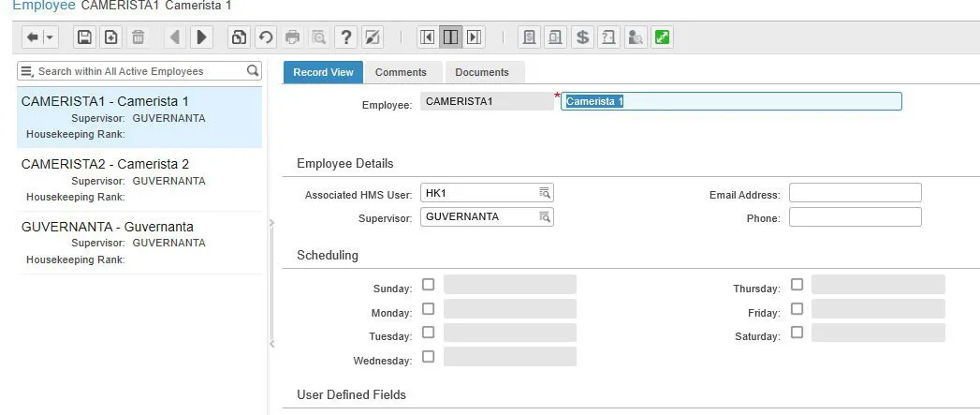Screen dimensions: 980x415
Task: Click the person search toolbar icon
Action: click(636, 37)
